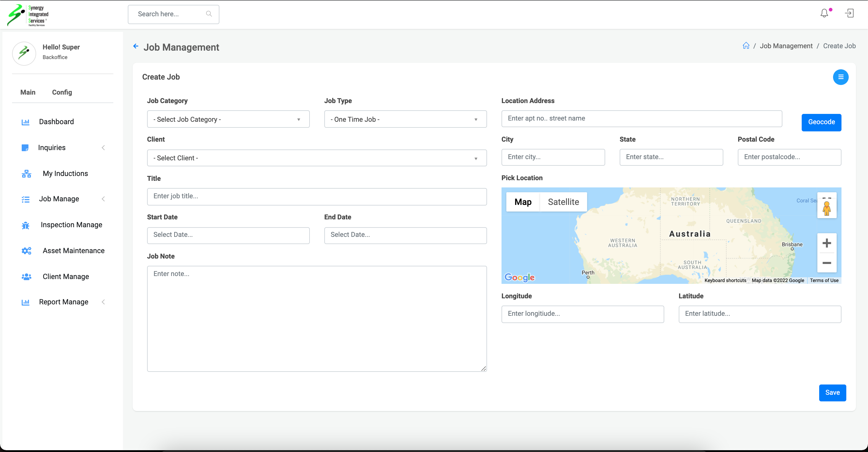Zoom in the map with plus
The width and height of the screenshot is (868, 452).
click(x=826, y=243)
